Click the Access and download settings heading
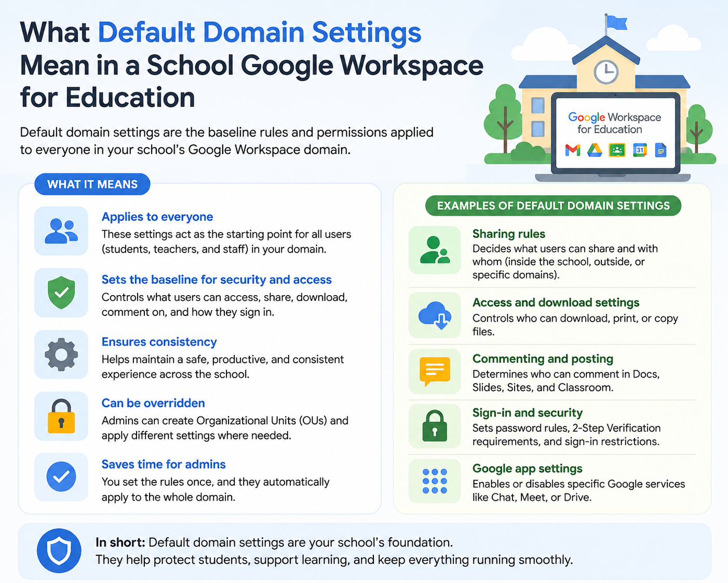Image resolution: width=728 pixels, height=583 pixels. pyautogui.click(x=556, y=302)
